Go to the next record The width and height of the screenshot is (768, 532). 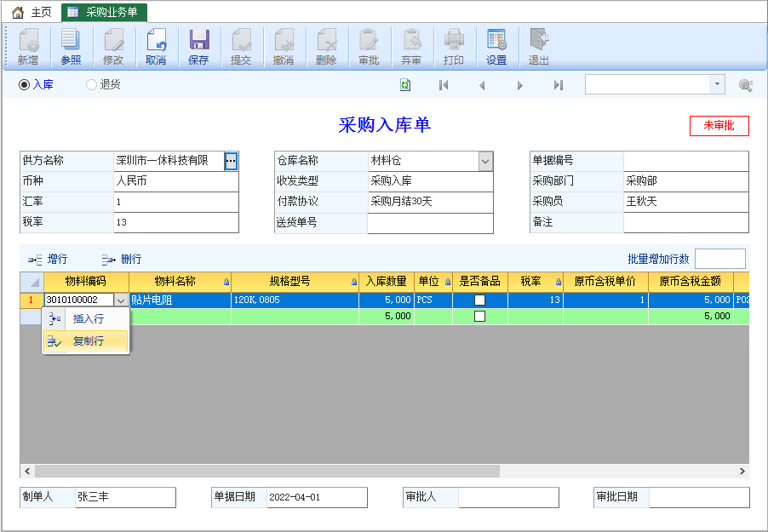pos(519,85)
